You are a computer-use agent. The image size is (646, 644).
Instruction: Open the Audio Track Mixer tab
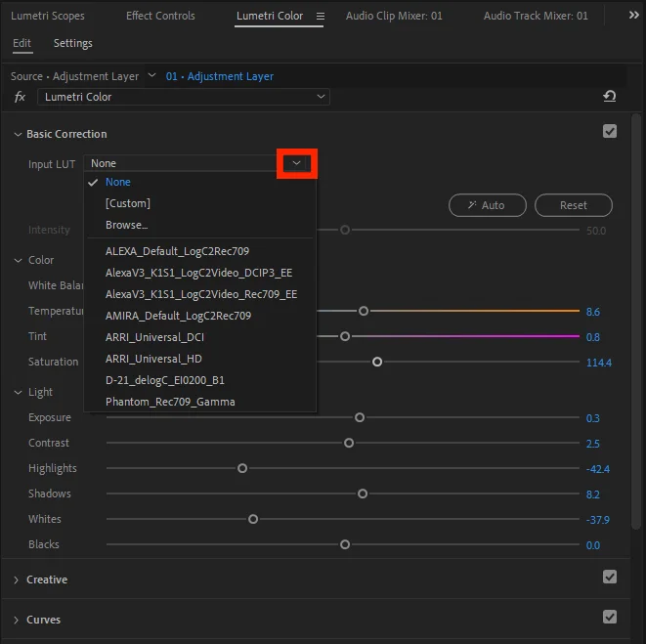536,16
